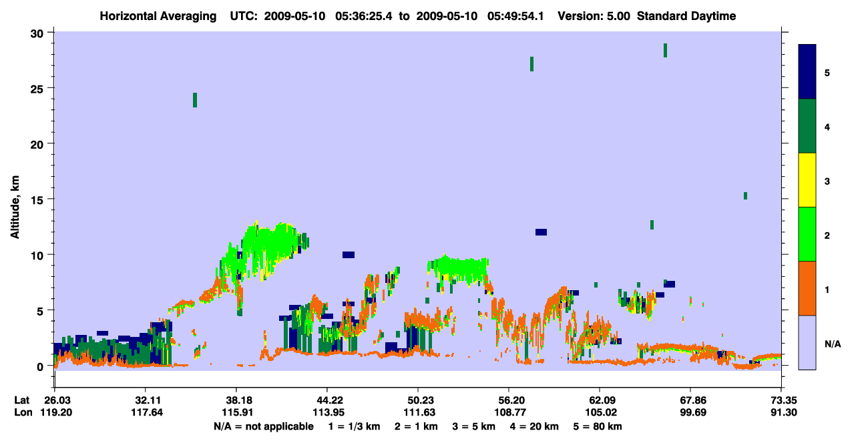Click the dark blue patch at 12 km altitude
The width and height of the screenshot is (868, 445).
click(541, 232)
